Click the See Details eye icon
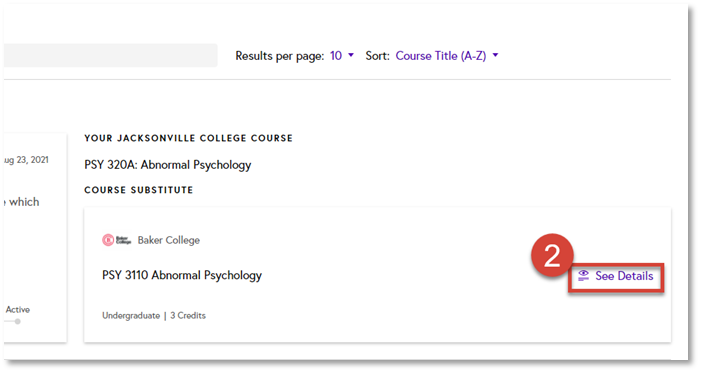The image size is (701, 373). [583, 276]
